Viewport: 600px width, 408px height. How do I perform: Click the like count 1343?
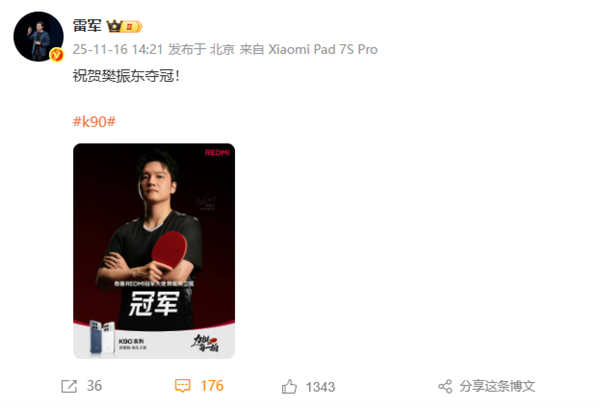[x=320, y=387]
